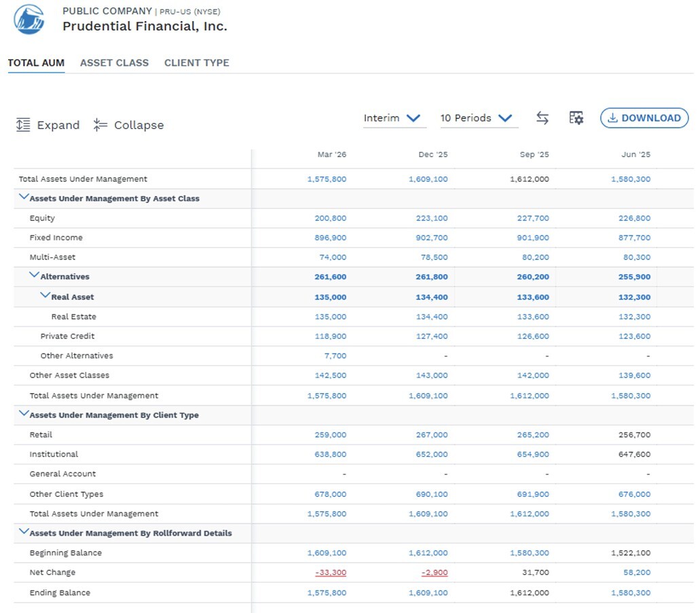Select the Other Alternatives row label
Image resolution: width=700 pixels, height=613 pixels.
point(77,356)
